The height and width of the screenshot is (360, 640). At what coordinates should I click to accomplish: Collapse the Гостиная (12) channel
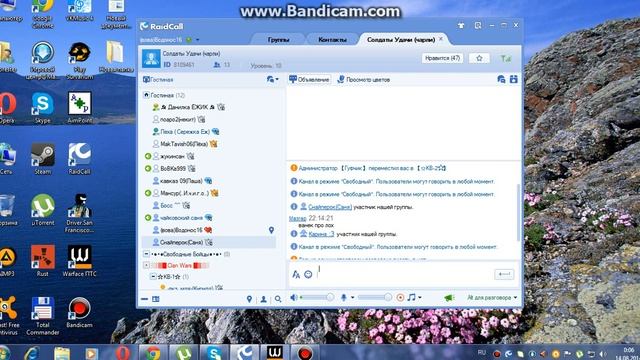(x=146, y=95)
